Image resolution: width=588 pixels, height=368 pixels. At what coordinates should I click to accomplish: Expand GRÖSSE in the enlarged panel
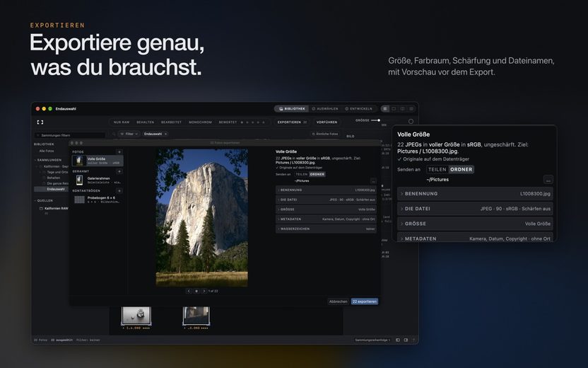coord(475,224)
